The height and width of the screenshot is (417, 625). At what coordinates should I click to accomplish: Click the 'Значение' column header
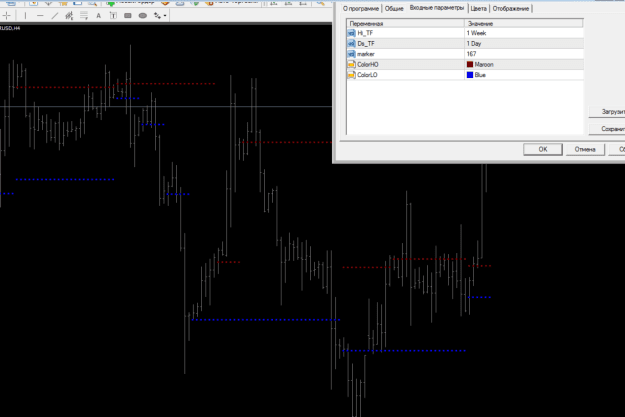click(x=524, y=24)
